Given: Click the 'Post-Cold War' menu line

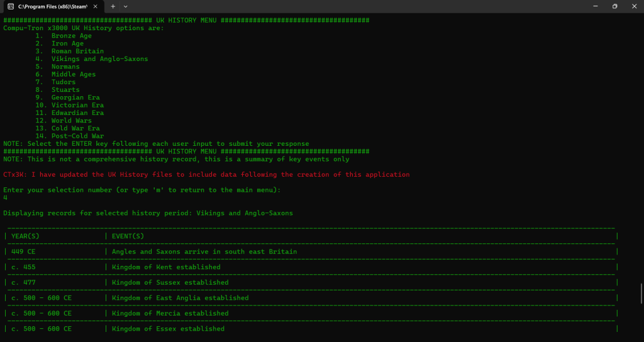Looking at the screenshot, I should click(x=77, y=136).
